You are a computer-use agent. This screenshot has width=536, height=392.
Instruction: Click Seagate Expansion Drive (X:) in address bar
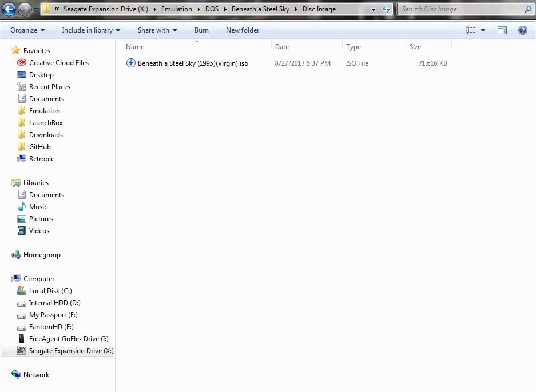[106, 9]
